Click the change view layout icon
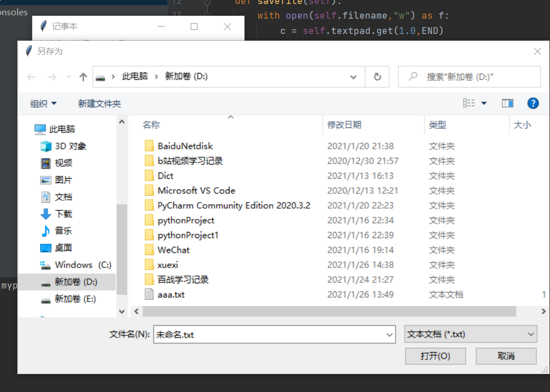This screenshot has height=392, width=550. (469, 103)
